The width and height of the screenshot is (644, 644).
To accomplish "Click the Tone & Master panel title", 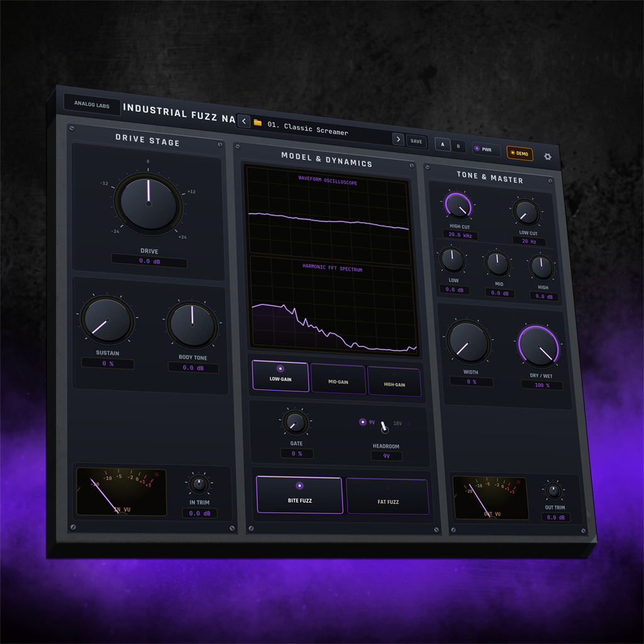I will tap(489, 177).
